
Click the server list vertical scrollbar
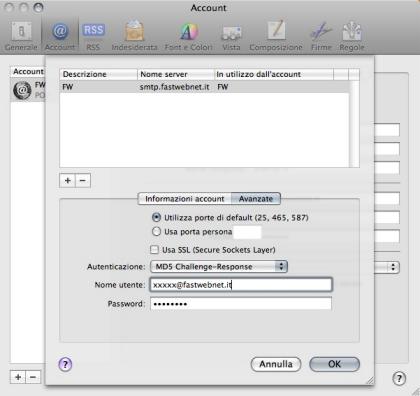(354, 123)
